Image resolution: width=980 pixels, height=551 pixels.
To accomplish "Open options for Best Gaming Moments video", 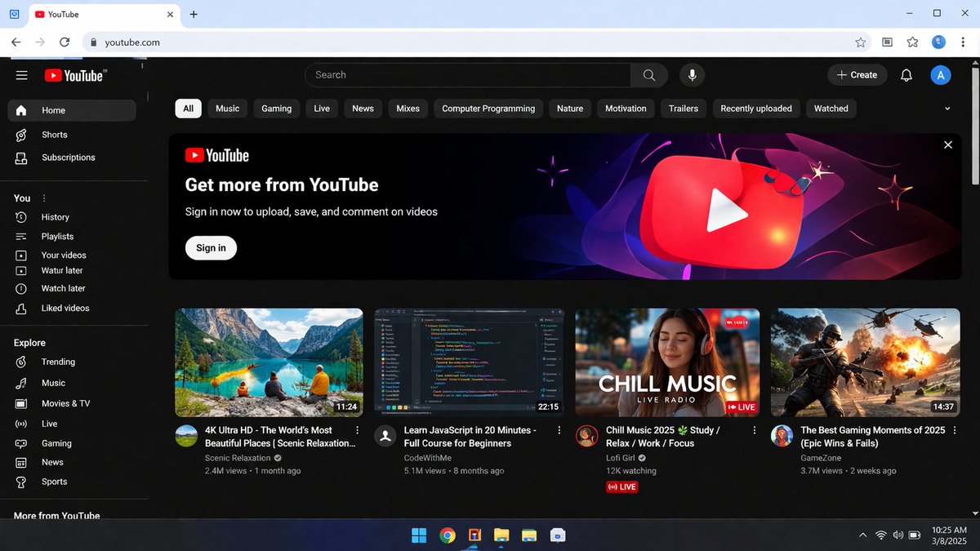I will click(x=954, y=430).
